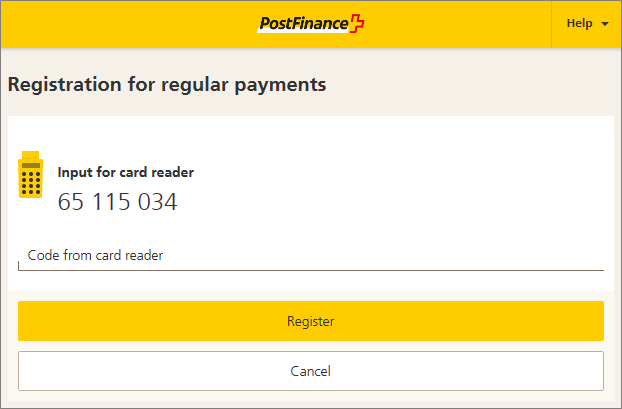This screenshot has width=622, height=409.
Task: Click the Code from card reader placeholder text
Action: tap(95, 255)
